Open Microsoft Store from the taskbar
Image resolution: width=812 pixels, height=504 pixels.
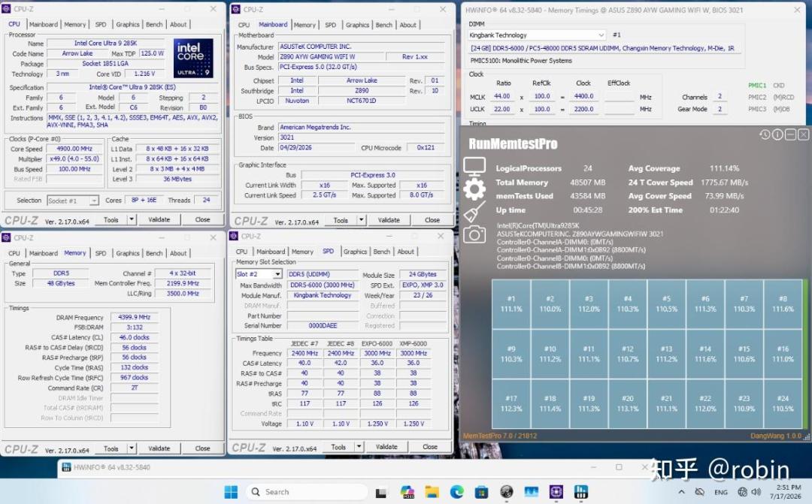[x=482, y=491]
